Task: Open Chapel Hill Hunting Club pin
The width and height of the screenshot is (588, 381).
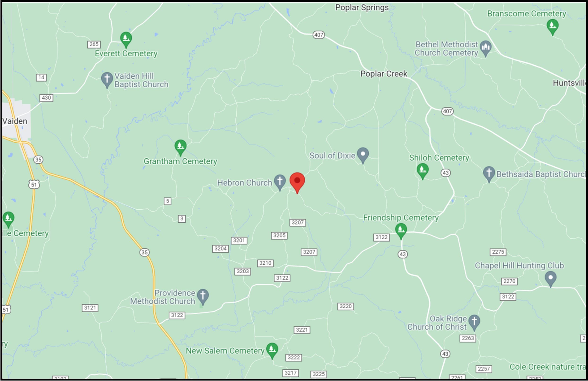Action: coord(551,279)
